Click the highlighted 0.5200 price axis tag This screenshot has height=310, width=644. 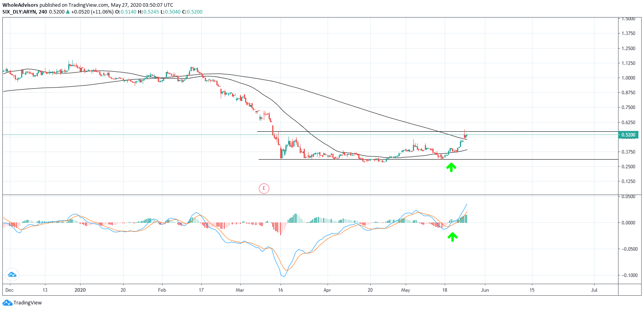click(x=628, y=135)
